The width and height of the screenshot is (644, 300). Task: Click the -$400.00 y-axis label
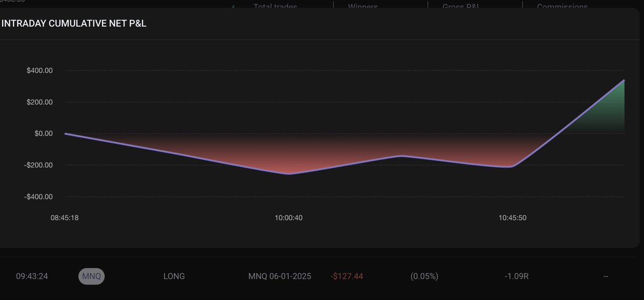tap(38, 197)
